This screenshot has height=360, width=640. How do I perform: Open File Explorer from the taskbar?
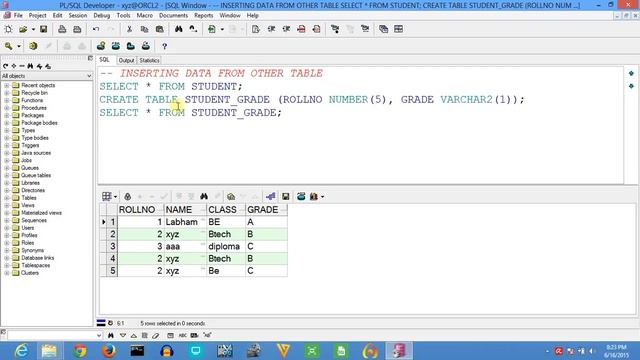[49, 351]
